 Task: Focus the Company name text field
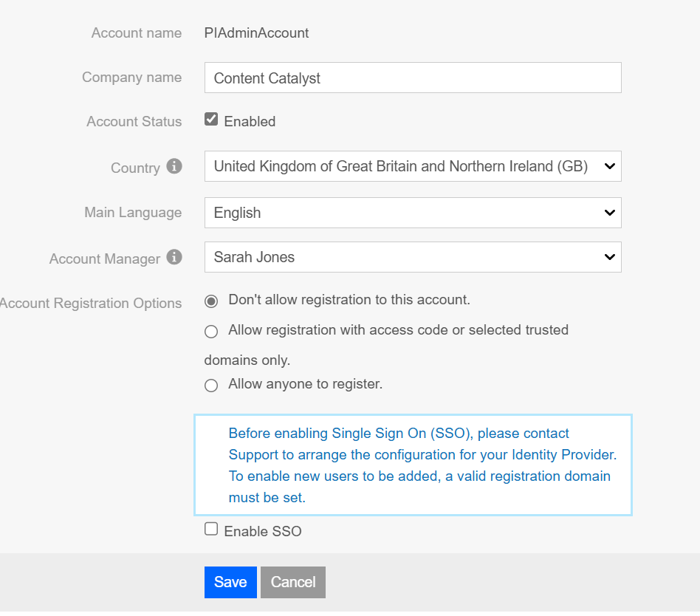[x=412, y=78]
